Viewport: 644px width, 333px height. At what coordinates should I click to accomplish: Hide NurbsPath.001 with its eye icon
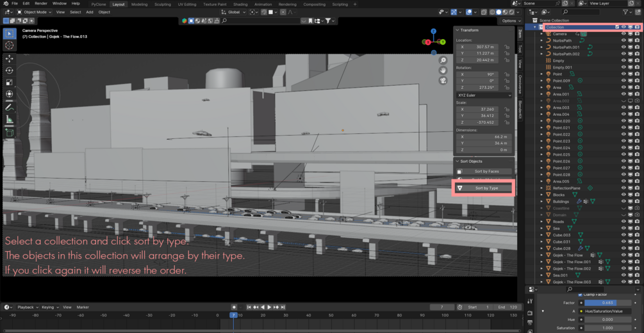tap(623, 47)
